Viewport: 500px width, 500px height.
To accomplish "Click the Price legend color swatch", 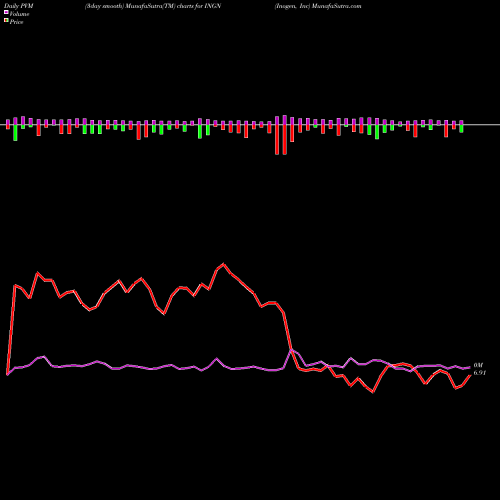I will (6, 21).
